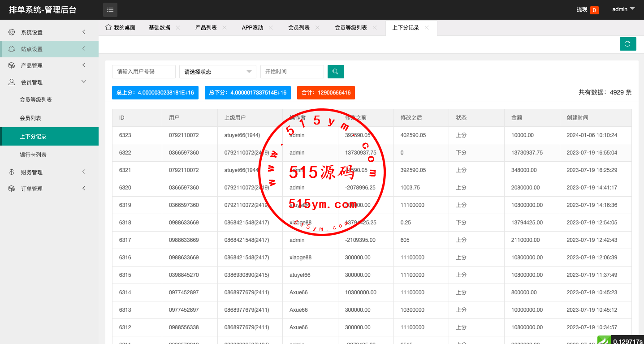Expand the 站点设置 sidebar menu
The width and height of the screenshot is (644, 344).
(x=84, y=49)
